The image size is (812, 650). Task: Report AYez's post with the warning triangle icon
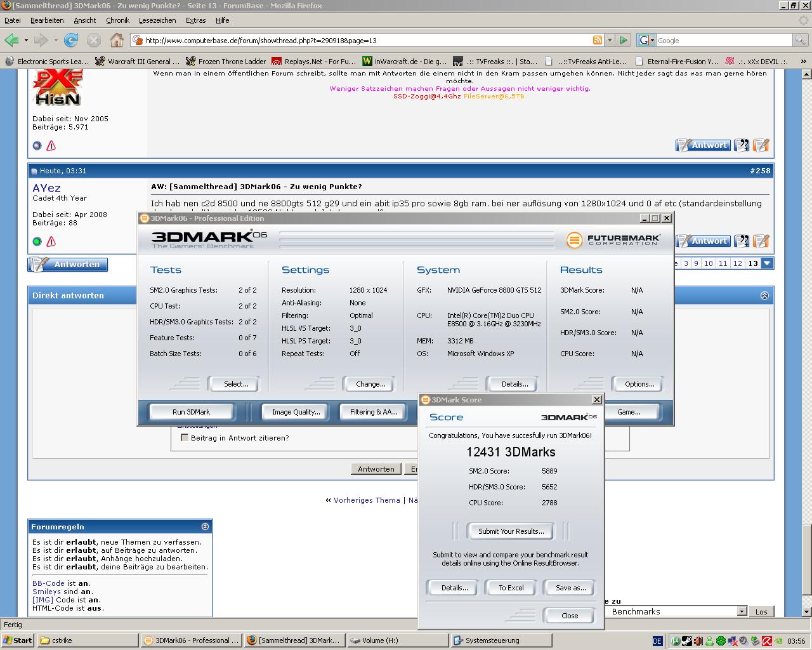51,241
